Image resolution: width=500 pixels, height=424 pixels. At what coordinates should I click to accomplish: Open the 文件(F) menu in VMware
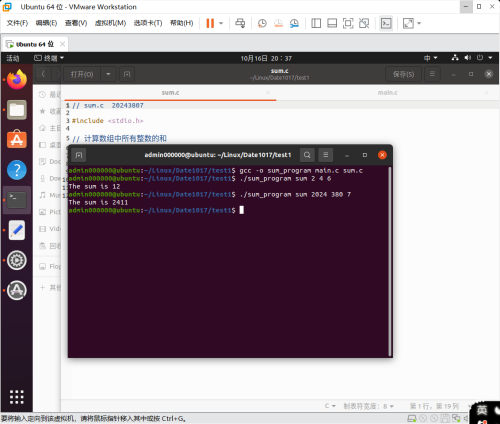tap(17, 23)
